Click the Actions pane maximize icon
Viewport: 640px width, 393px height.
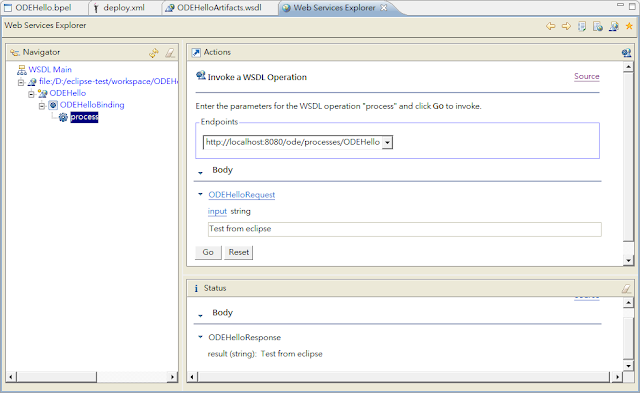click(x=196, y=53)
